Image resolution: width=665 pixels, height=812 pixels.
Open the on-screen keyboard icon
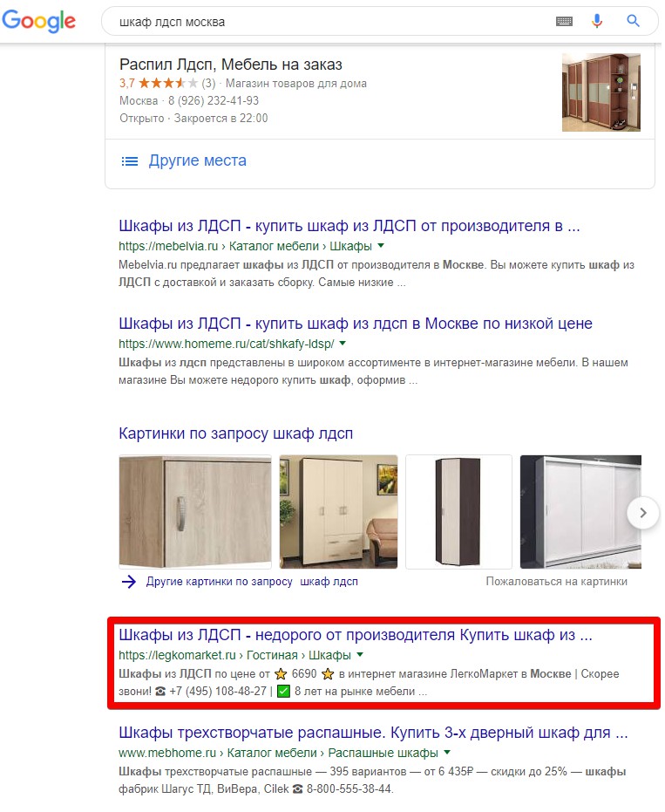[x=564, y=21]
